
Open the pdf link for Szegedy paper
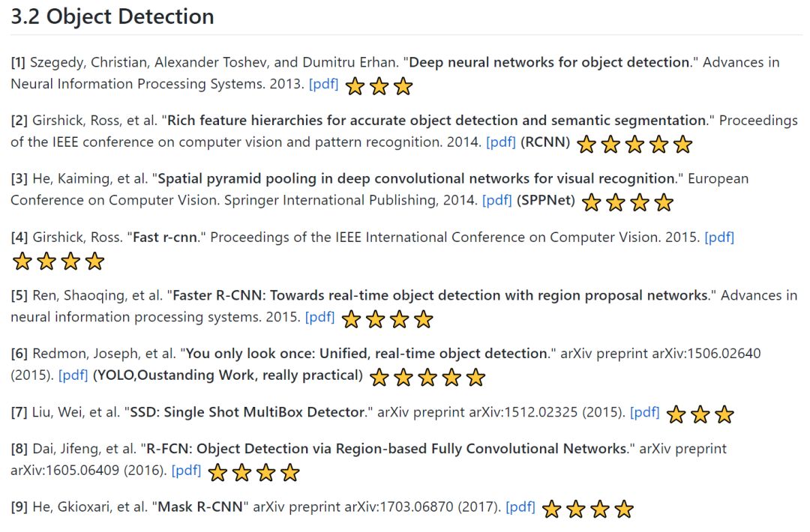point(323,84)
